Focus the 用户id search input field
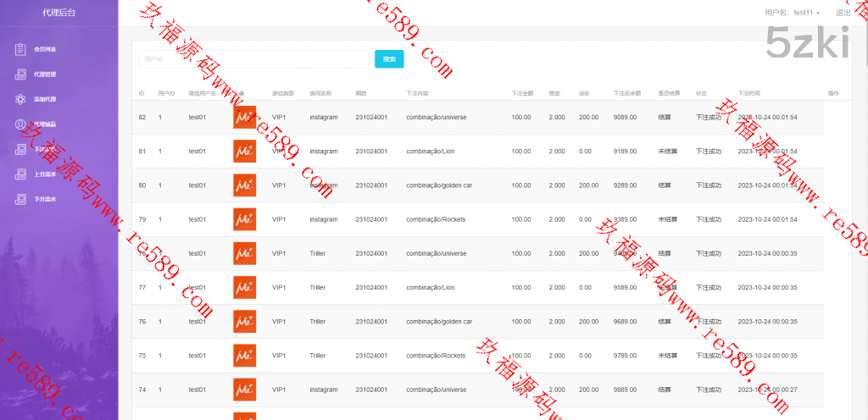868x420 pixels. pyautogui.click(x=253, y=59)
